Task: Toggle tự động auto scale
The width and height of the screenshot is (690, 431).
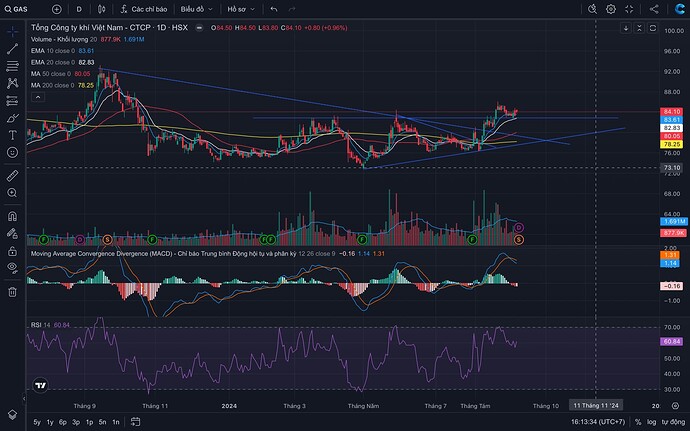Action: click(x=673, y=422)
